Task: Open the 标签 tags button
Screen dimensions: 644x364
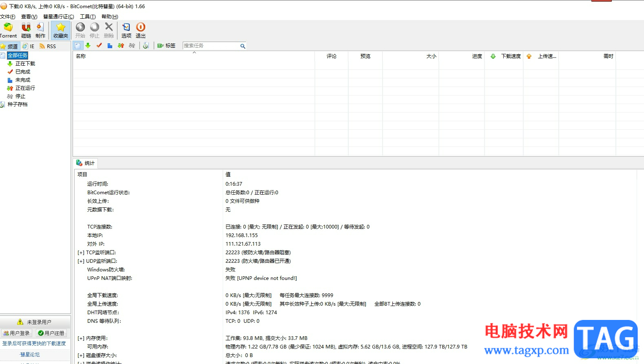Action: coord(166,46)
